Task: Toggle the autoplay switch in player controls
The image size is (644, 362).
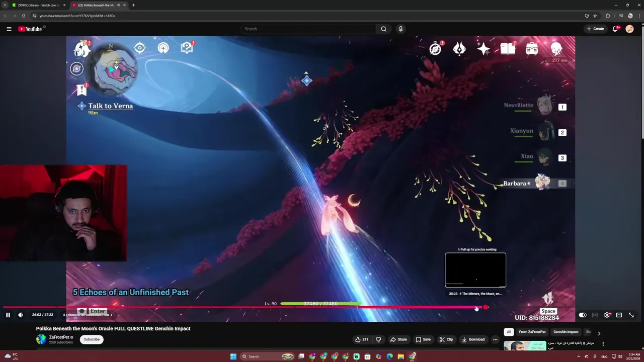Action: point(583,315)
